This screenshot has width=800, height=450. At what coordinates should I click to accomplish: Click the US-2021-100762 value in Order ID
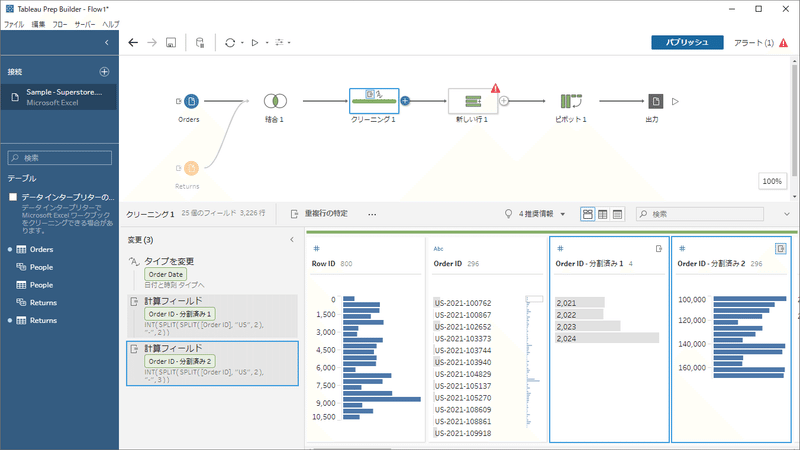click(463, 303)
